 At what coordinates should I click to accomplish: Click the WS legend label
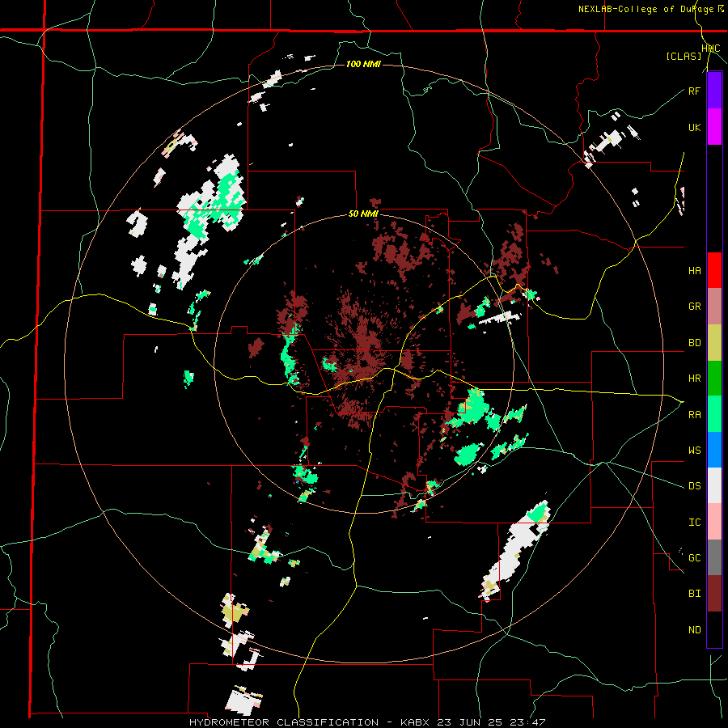[695, 451]
